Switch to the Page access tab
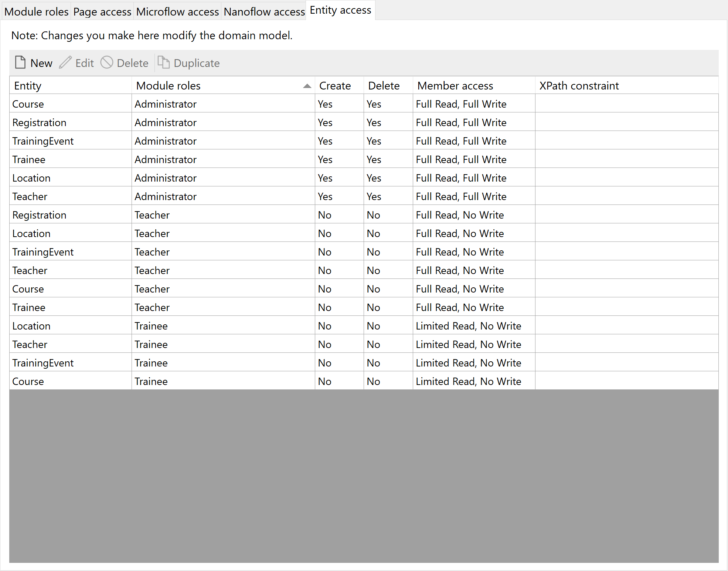This screenshot has width=728, height=571. tap(102, 11)
